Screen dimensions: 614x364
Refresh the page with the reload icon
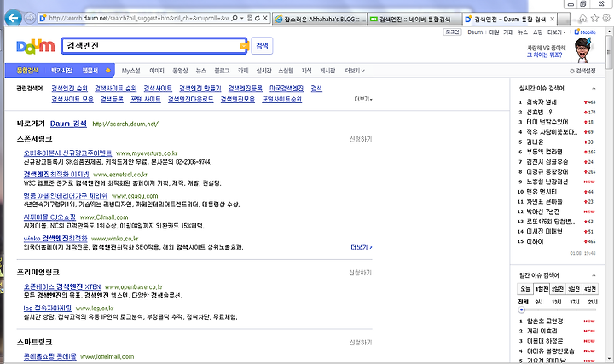(258, 18)
